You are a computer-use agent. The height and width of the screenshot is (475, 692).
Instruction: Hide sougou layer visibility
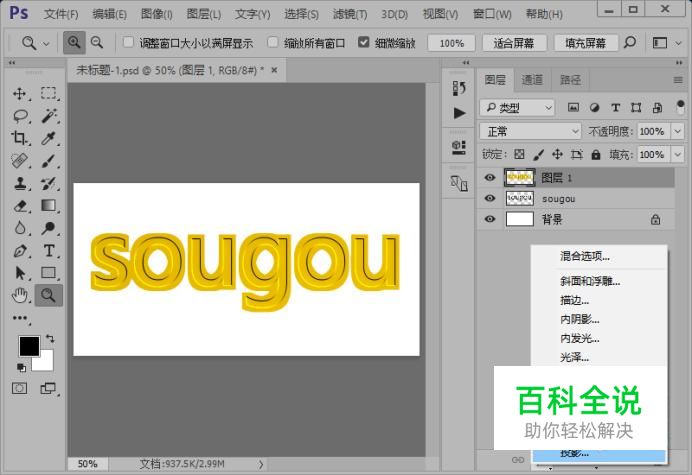tap(489, 198)
